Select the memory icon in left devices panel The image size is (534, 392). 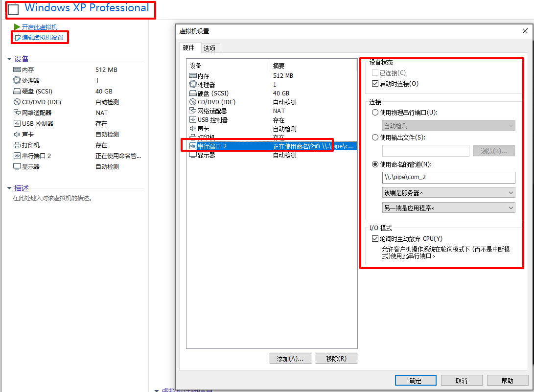pos(17,70)
